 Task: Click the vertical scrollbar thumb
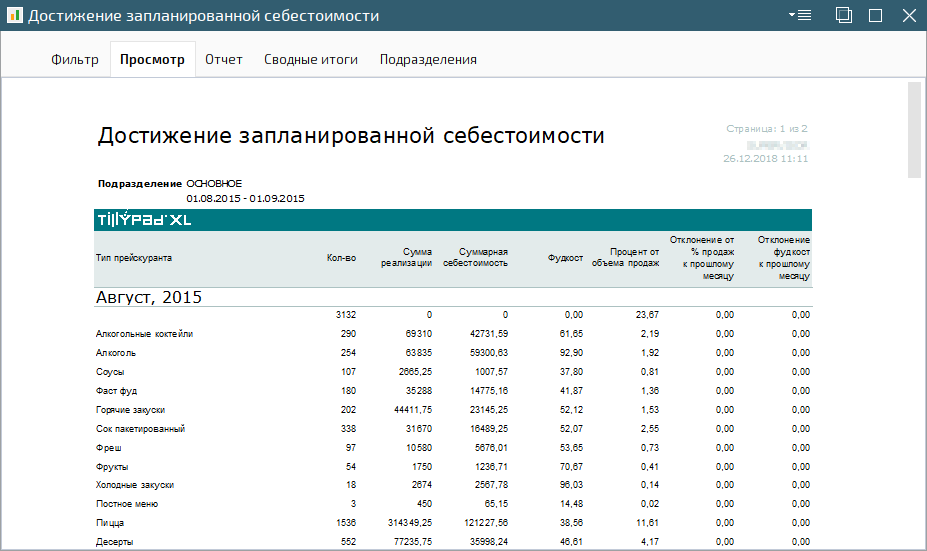point(914,129)
